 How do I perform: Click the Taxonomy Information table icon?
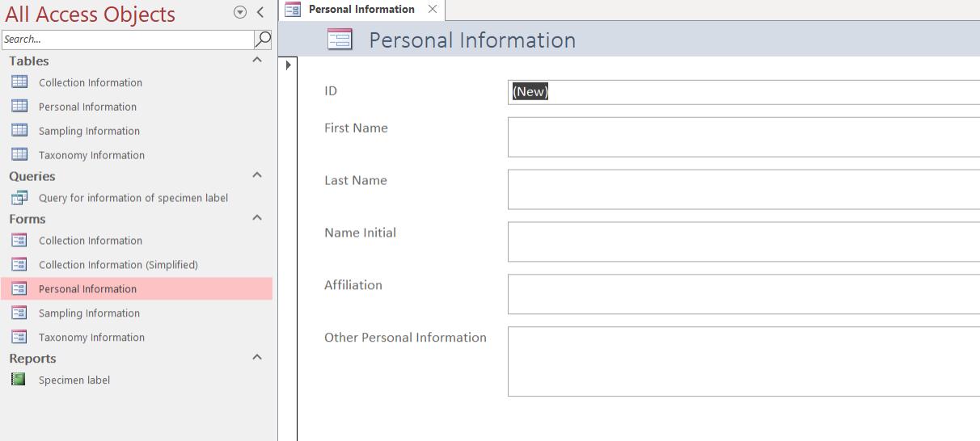click(19, 155)
